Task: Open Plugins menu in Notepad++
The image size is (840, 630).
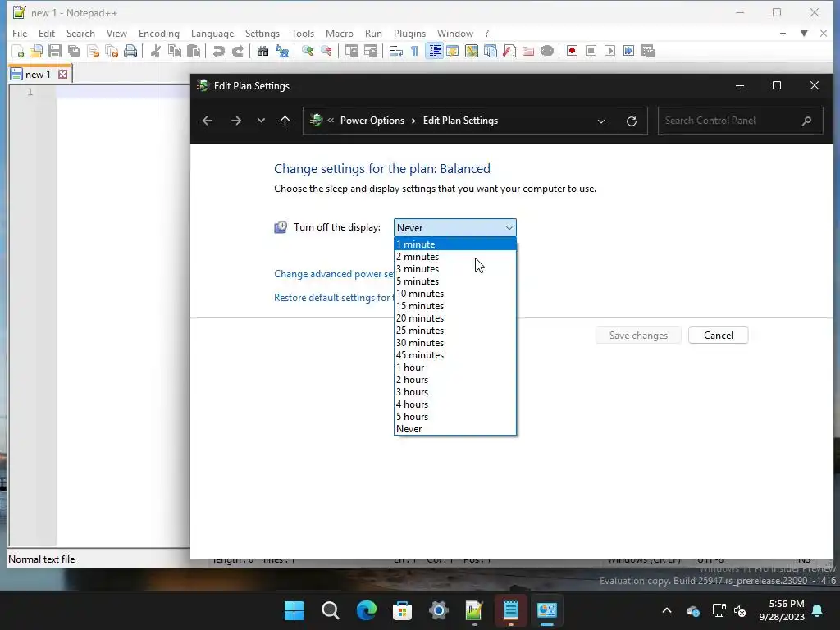Action: point(409,33)
